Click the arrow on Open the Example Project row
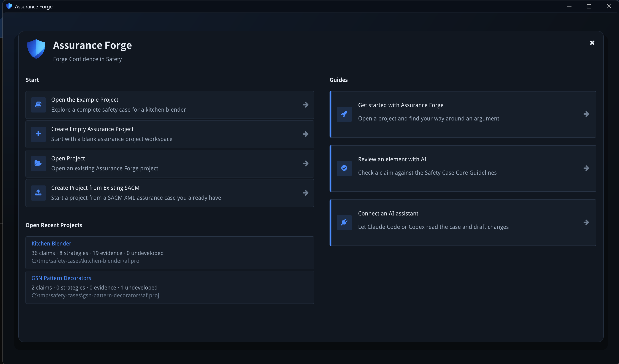Screen dimensions: 619x364 [x=306, y=105]
